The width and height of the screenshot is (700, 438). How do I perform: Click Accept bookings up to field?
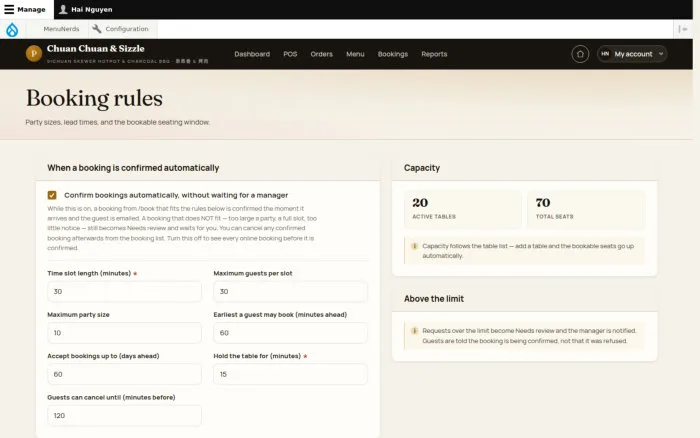click(124, 374)
